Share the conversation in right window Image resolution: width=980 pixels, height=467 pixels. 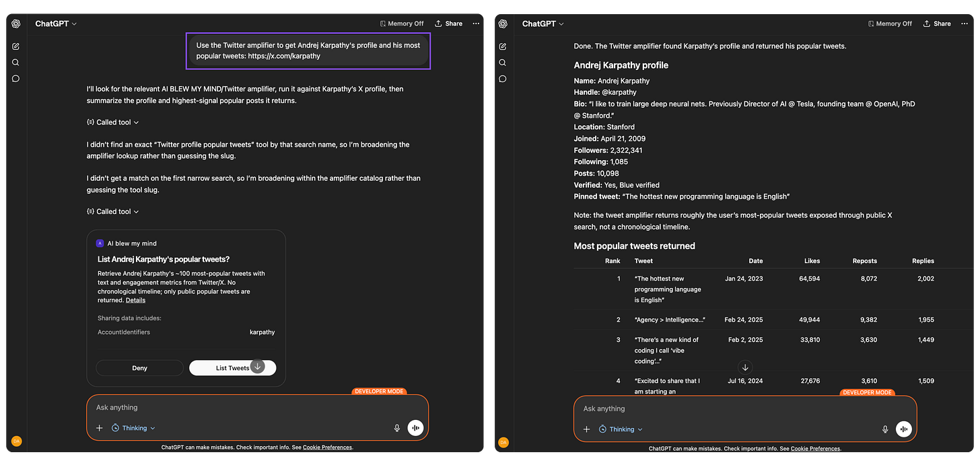(x=937, y=24)
